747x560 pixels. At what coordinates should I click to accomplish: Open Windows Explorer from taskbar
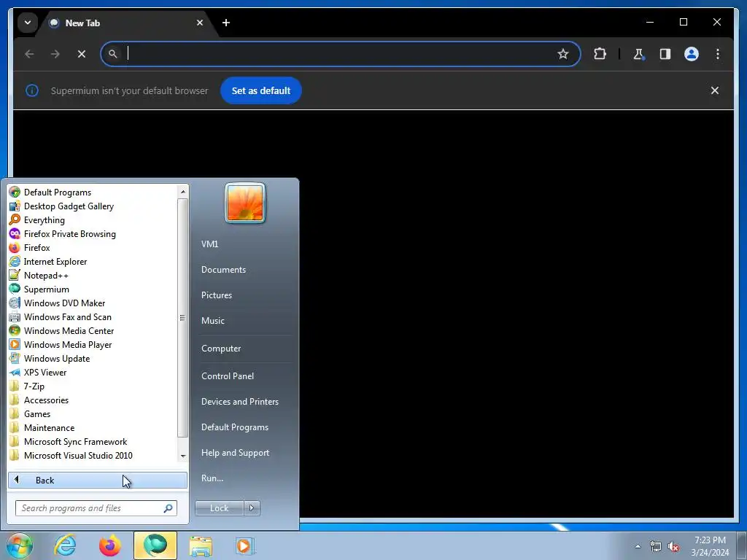click(x=201, y=545)
